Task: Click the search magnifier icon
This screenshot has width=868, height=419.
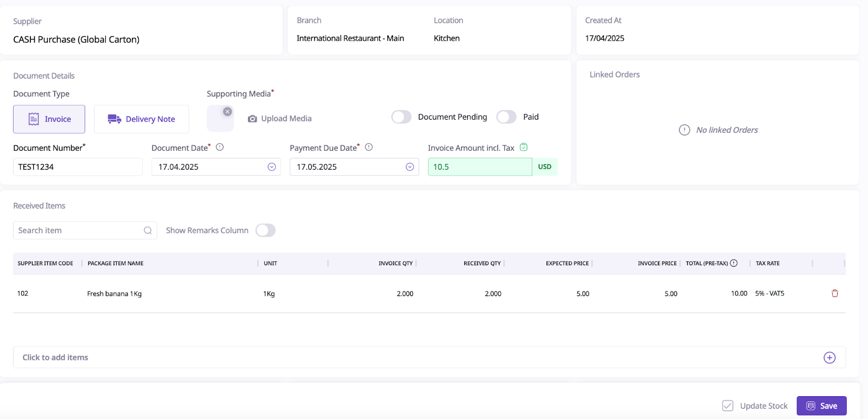Action: pyautogui.click(x=148, y=230)
